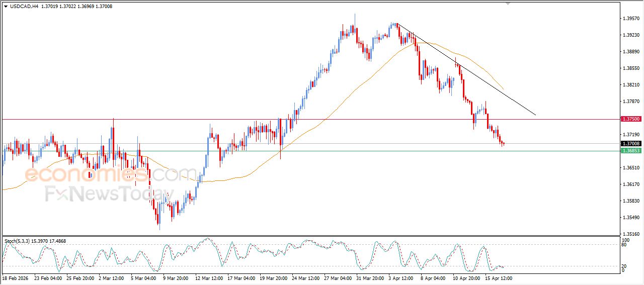Click the red 1.37500 price label

[x=630, y=119]
